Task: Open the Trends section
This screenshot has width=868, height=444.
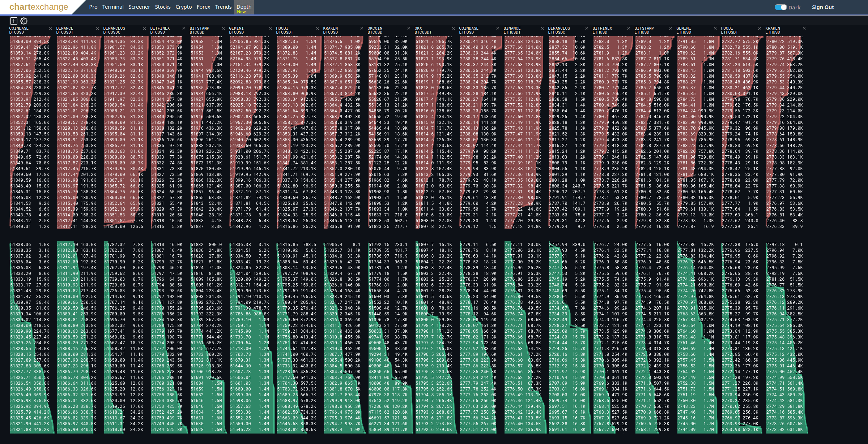Action: (223, 7)
